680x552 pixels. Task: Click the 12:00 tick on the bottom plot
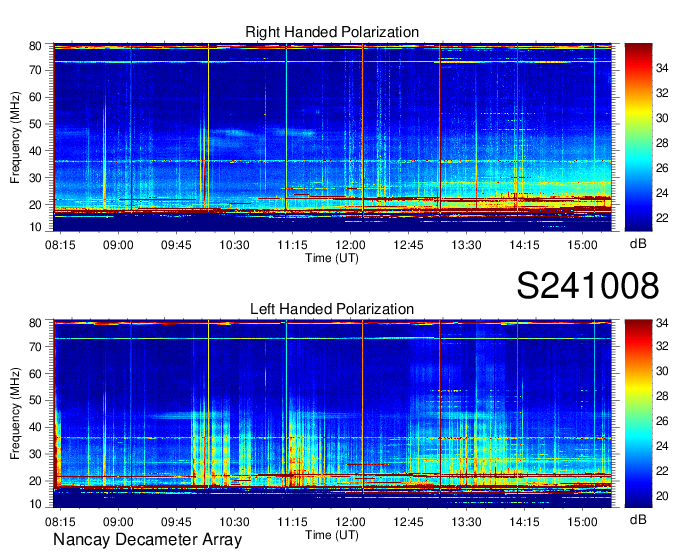click(350, 522)
